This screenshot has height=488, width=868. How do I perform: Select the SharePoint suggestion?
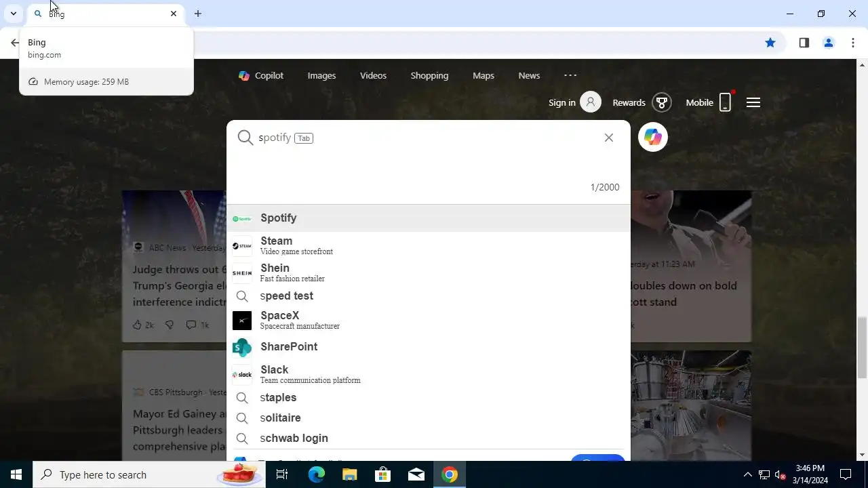click(x=429, y=347)
